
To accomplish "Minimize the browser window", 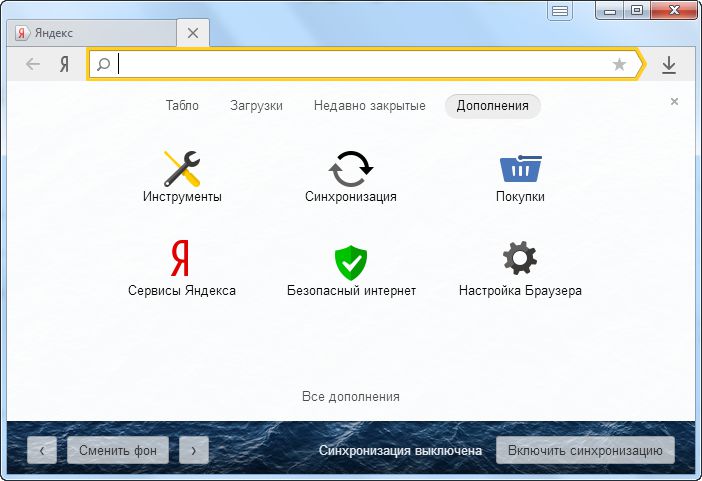I will click(x=610, y=10).
